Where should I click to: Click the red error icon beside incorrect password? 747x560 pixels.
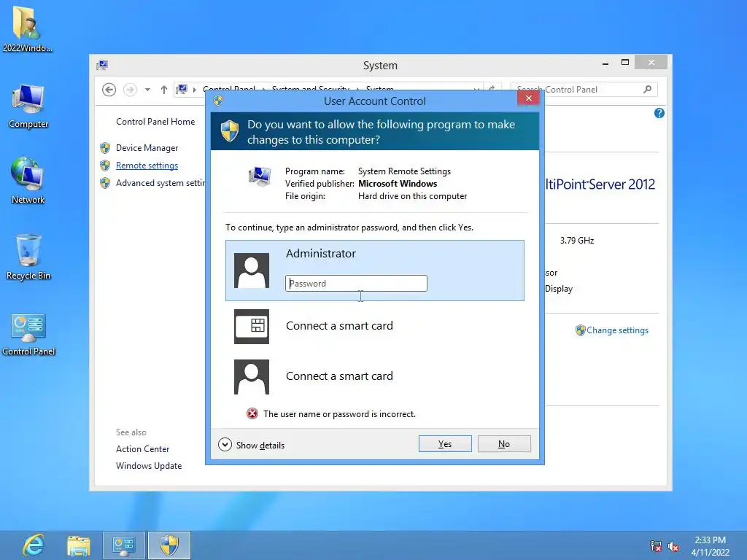252,414
